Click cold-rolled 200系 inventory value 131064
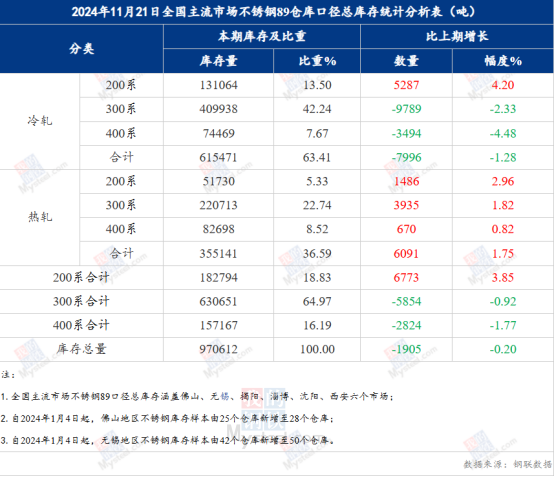The image size is (554, 477). 218,85
